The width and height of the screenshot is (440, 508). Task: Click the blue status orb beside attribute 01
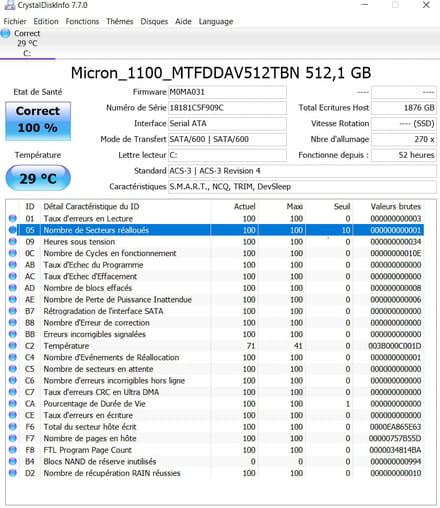pos(13,219)
